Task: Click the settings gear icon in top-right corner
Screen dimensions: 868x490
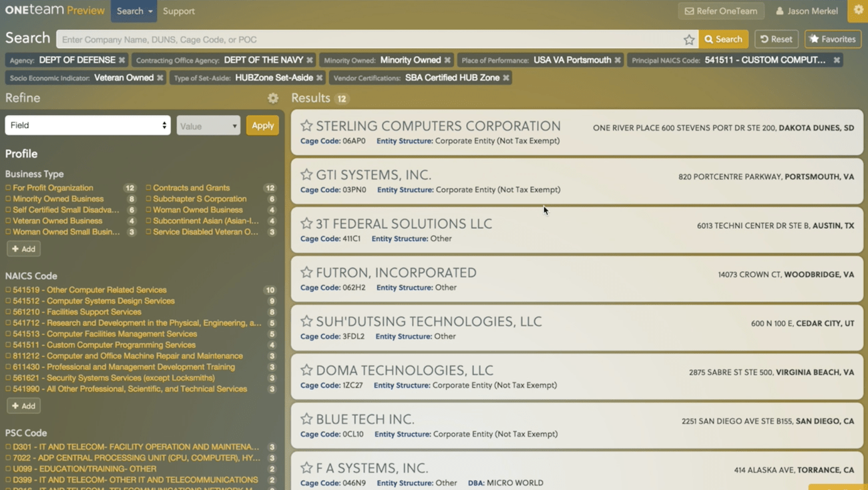Action: [x=859, y=10]
